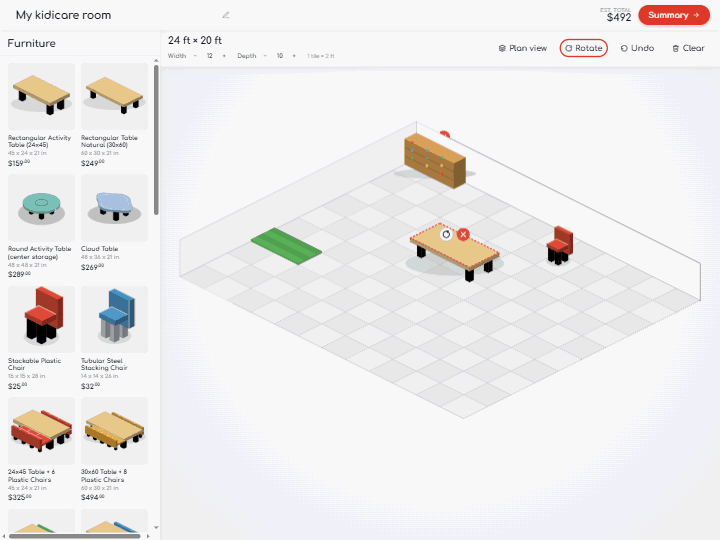Click the Stackable Plastic Chair label
720x540 pixels.
tap(34, 364)
